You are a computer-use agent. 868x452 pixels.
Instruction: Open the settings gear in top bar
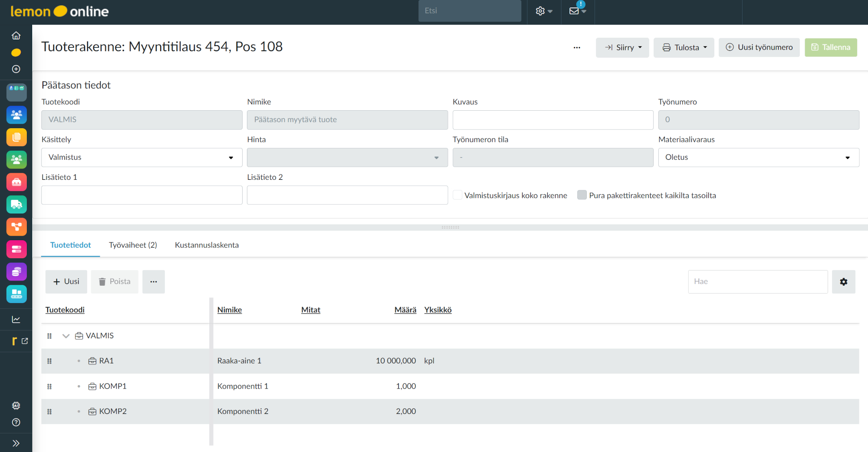(540, 11)
